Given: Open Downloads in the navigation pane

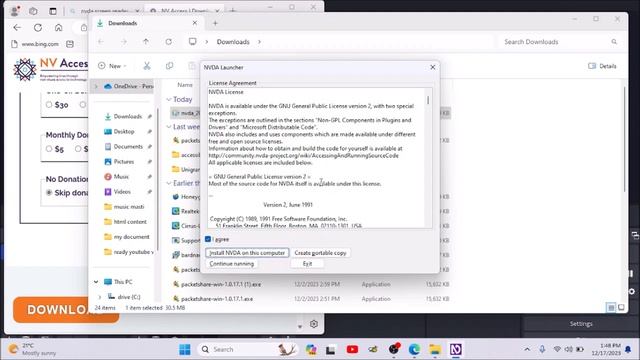Looking at the screenshot, I should coord(127,116).
